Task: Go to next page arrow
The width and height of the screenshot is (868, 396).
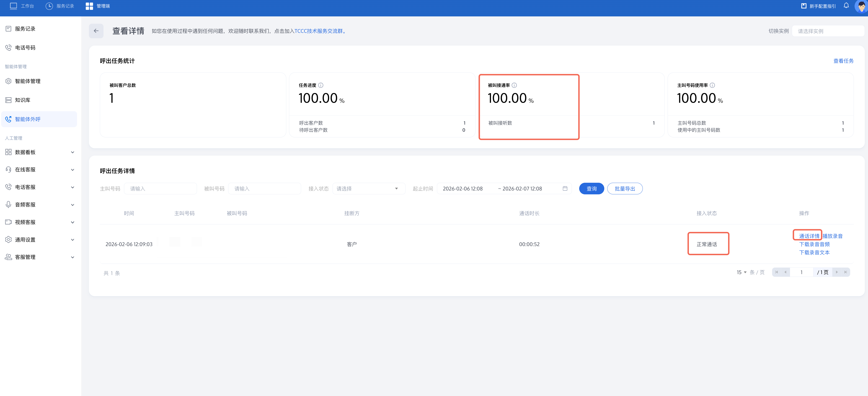Action: coord(837,272)
